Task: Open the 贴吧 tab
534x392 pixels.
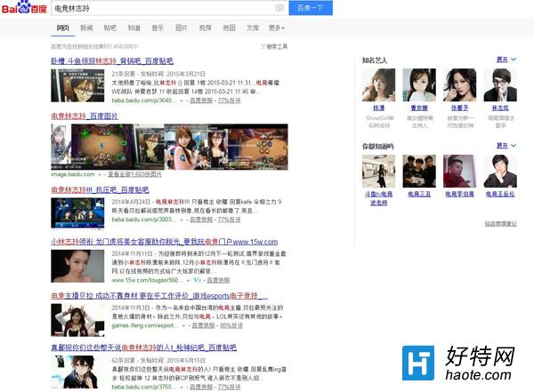Action: [x=110, y=28]
